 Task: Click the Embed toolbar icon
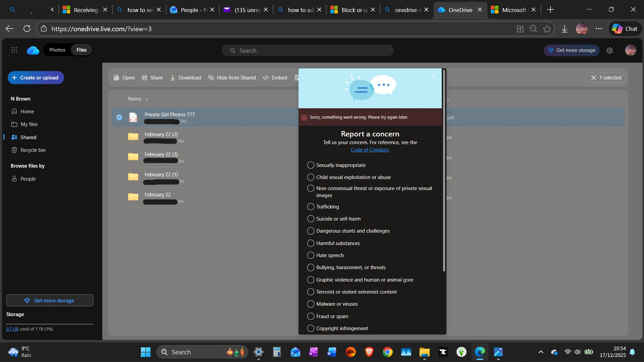tap(266, 78)
